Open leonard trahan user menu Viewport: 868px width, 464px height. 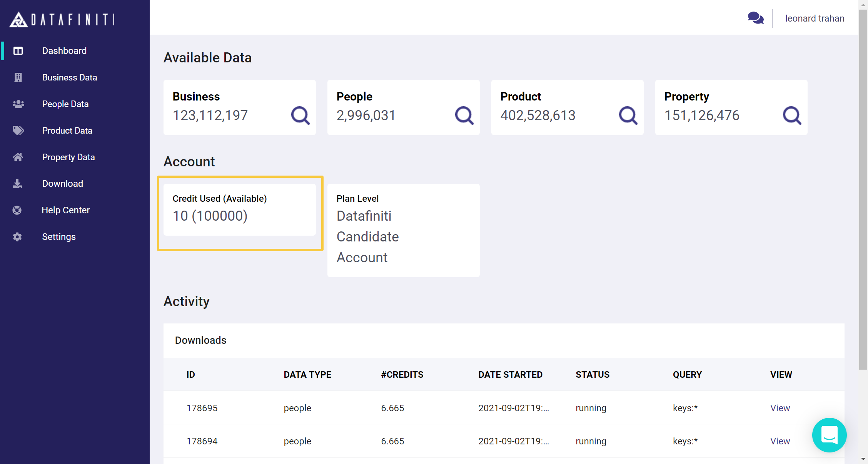click(x=815, y=18)
